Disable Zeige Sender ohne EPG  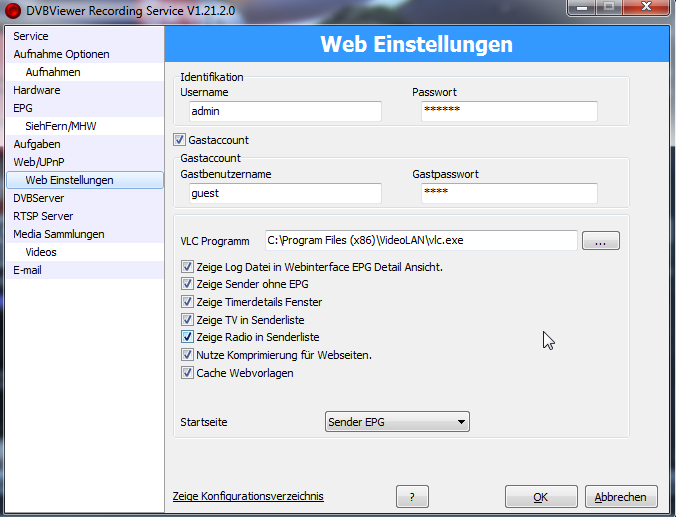pyautogui.click(x=188, y=284)
